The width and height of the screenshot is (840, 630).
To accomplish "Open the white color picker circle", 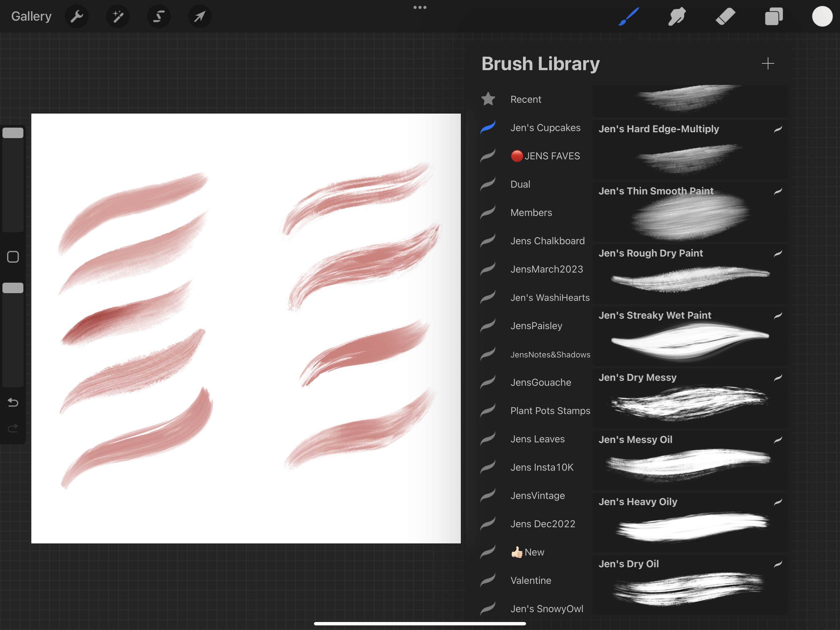I will pyautogui.click(x=822, y=16).
